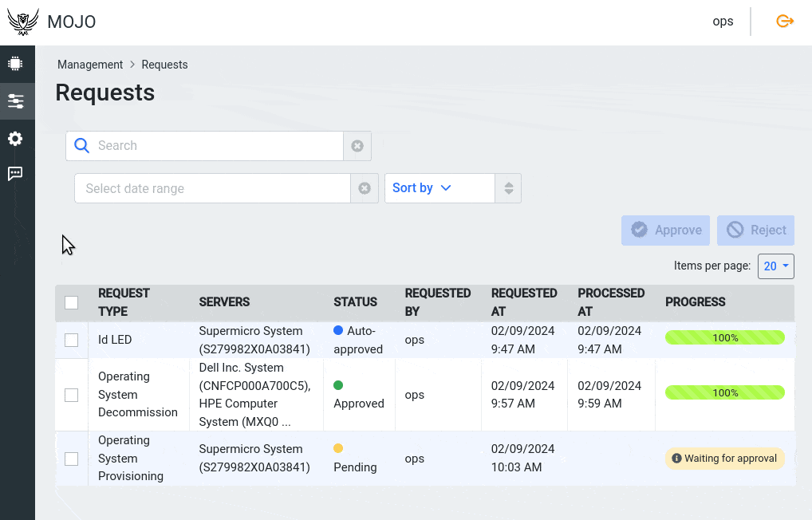Select the Id LED request row checkbox

coord(71,339)
